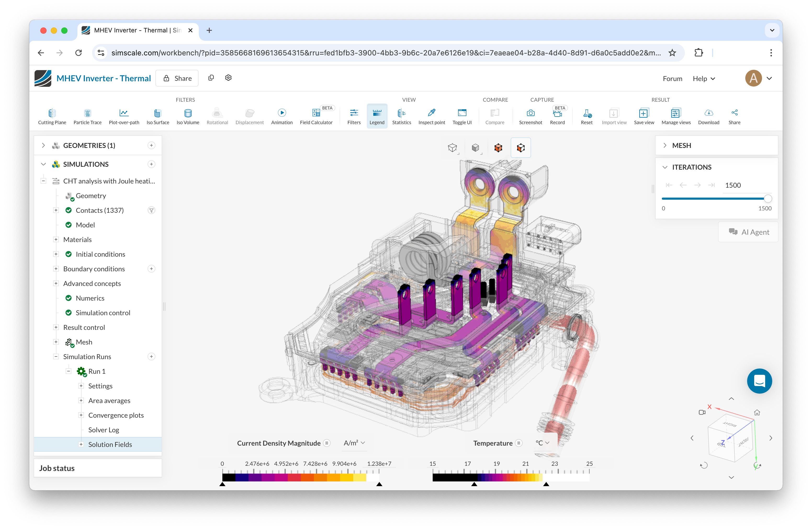Screen dimensions: 812x529
Task: Click the Share project button
Action: coord(177,78)
